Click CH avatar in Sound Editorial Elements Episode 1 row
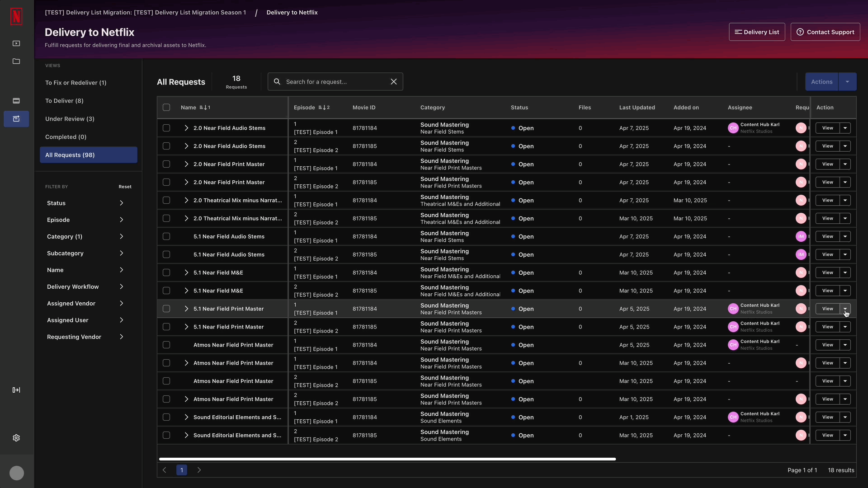The width and height of the screenshot is (868, 488). pyautogui.click(x=733, y=417)
